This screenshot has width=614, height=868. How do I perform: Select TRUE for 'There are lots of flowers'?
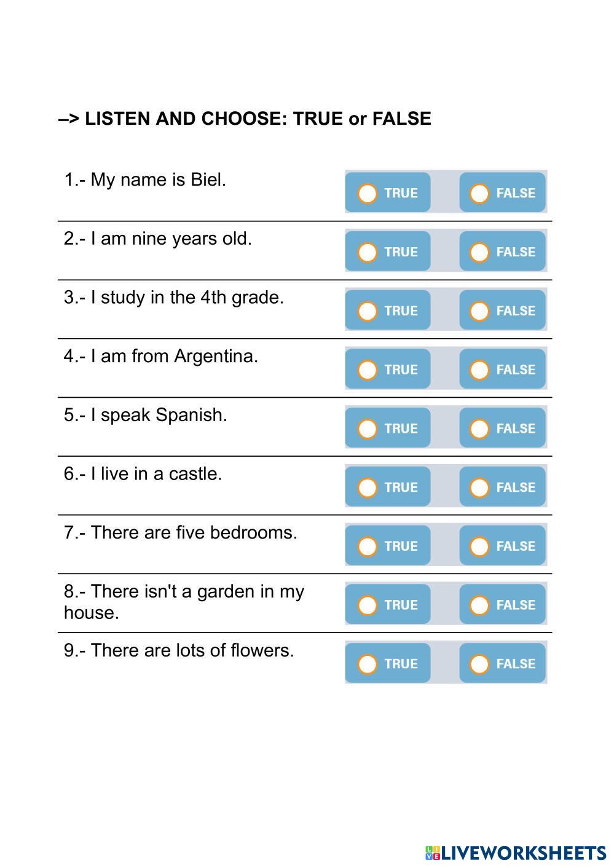pos(368,664)
